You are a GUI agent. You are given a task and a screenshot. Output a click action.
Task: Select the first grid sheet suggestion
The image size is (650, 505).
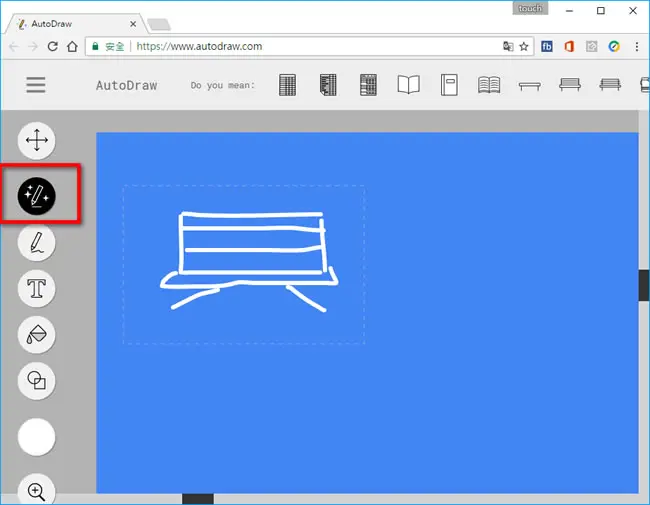(287, 85)
